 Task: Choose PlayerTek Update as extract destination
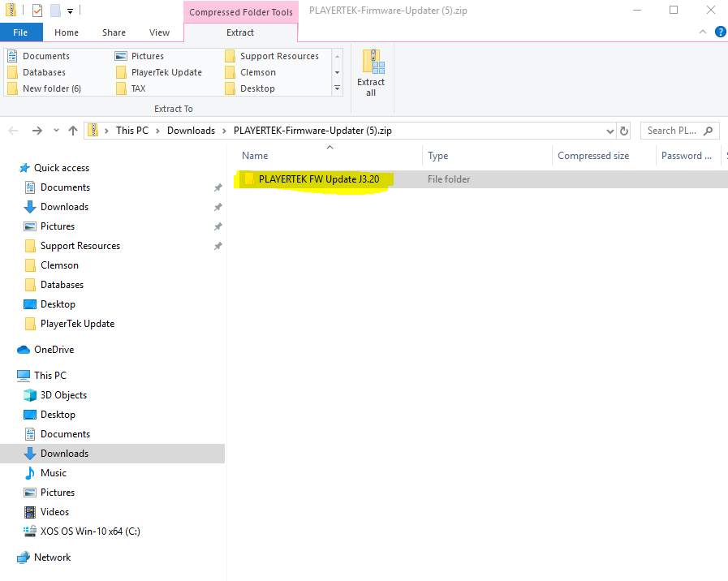pos(159,72)
